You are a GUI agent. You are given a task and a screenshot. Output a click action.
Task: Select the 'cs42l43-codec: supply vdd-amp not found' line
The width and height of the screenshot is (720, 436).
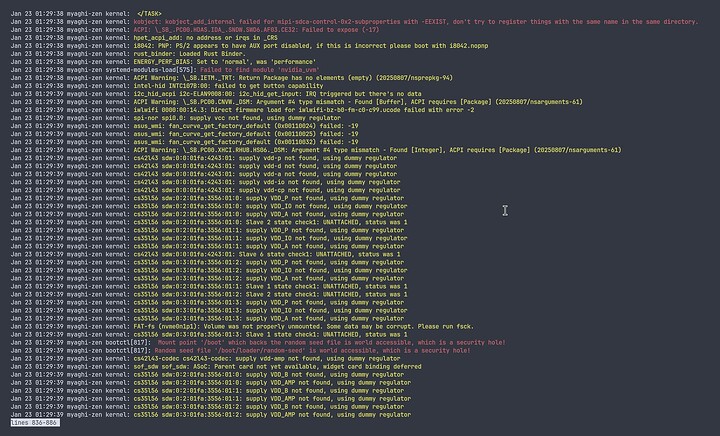[x=205, y=359]
